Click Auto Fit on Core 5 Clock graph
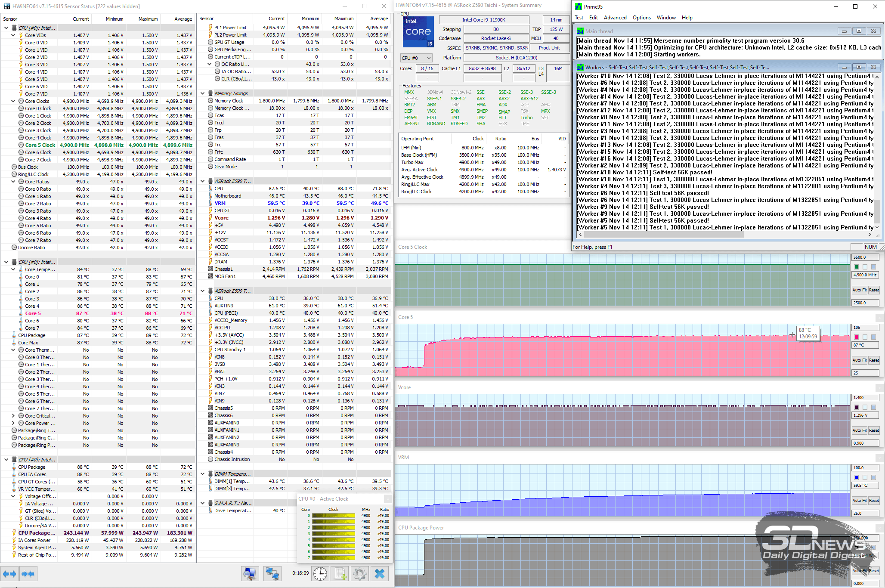885x588 pixels. pos(859,290)
